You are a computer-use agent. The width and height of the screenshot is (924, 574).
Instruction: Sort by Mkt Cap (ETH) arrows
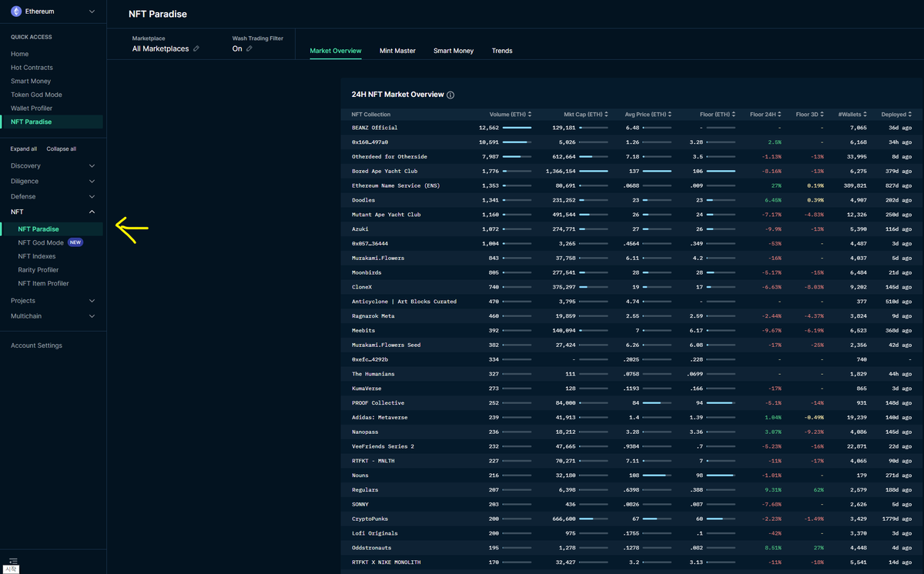click(x=607, y=115)
